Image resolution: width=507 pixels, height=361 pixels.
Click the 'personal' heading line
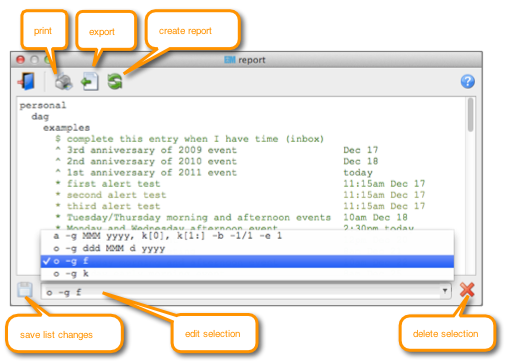43,105
